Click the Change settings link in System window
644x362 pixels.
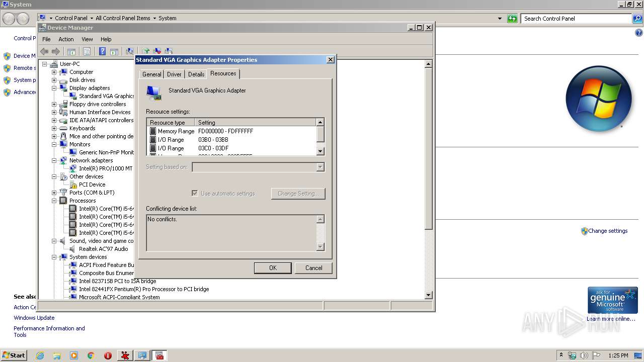coord(608,231)
